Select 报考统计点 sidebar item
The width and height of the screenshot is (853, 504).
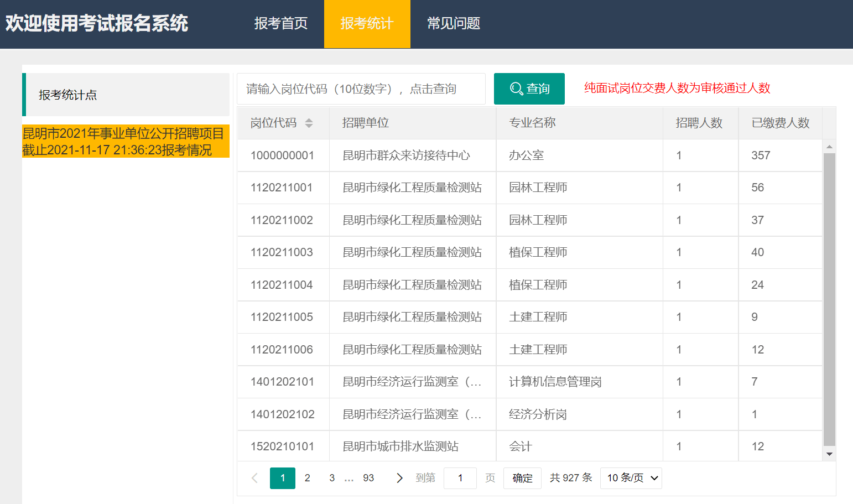126,95
